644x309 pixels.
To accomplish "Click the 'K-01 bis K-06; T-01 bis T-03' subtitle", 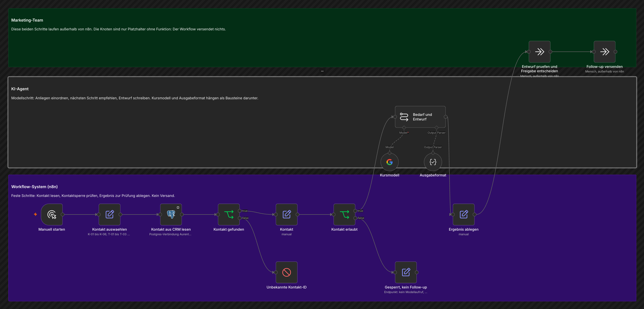I will pos(109,234).
